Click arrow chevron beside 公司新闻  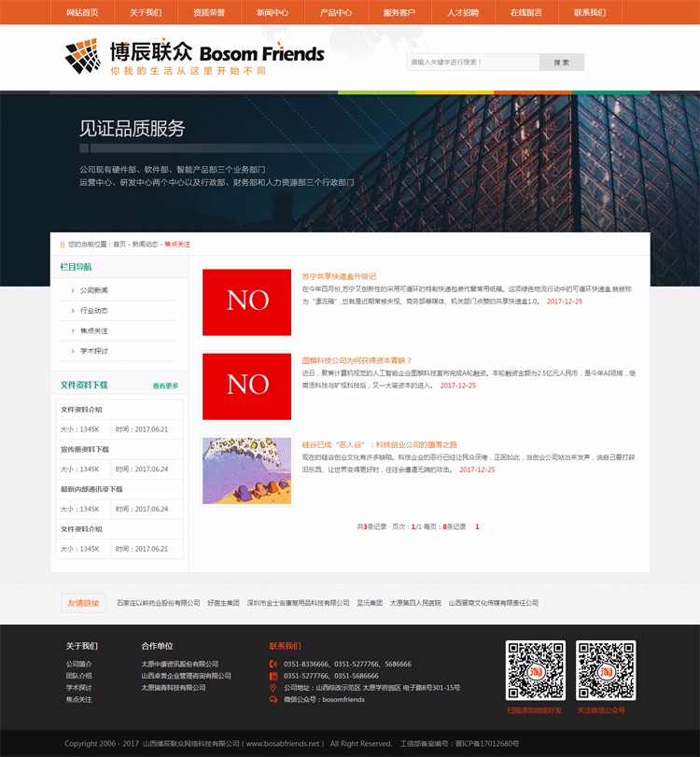click(73, 290)
